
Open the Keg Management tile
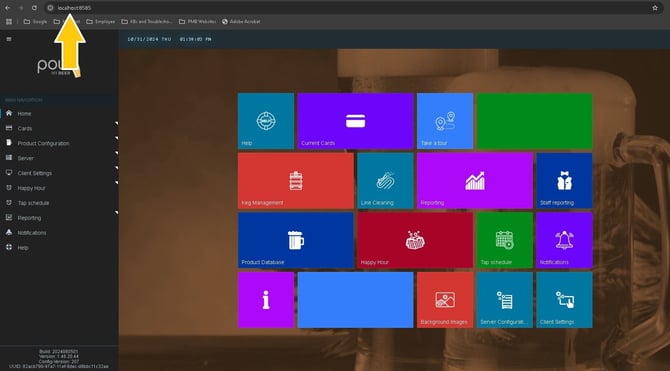296,181
